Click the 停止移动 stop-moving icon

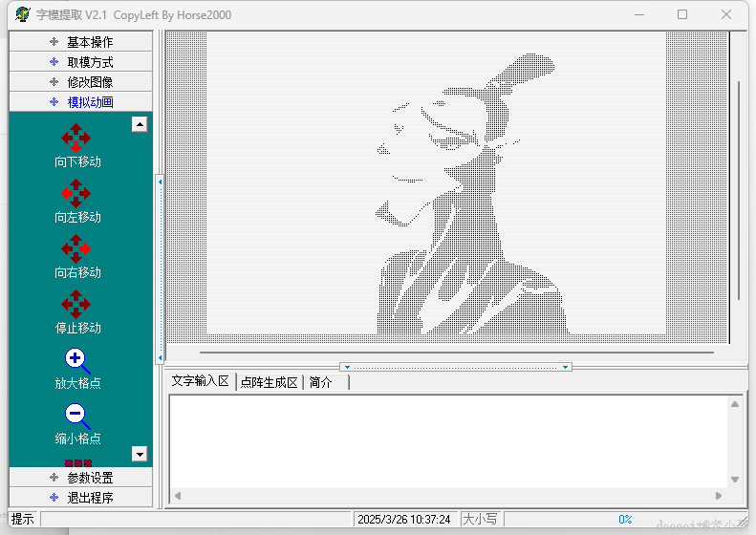(x=76, y=304)
